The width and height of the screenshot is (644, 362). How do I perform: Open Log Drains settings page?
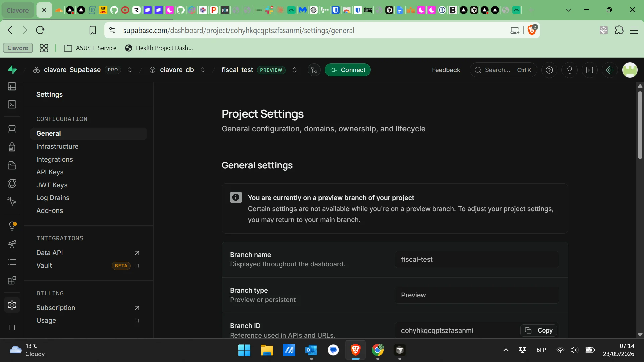click(x=53, y=198)
